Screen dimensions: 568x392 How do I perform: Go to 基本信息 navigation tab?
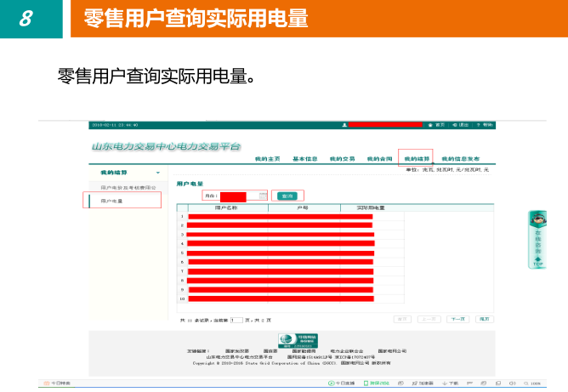point(305,159)
